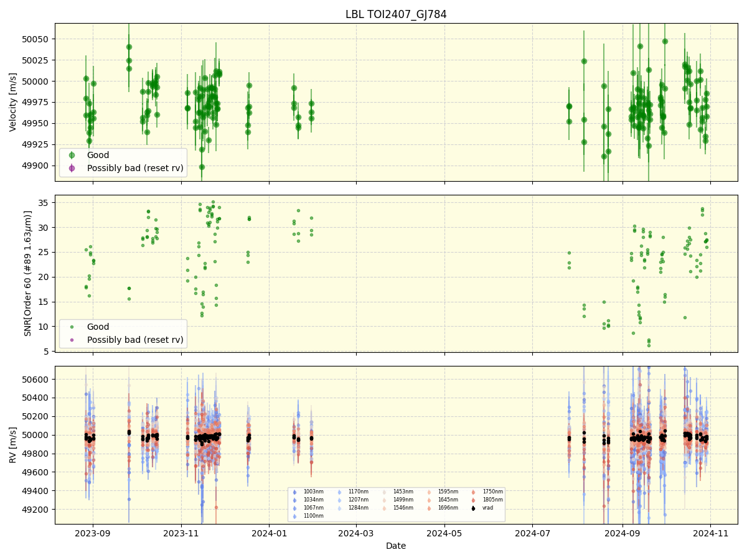
Task: Toggle visibility of the 1805nm series
Action: (x=473, y=499)
